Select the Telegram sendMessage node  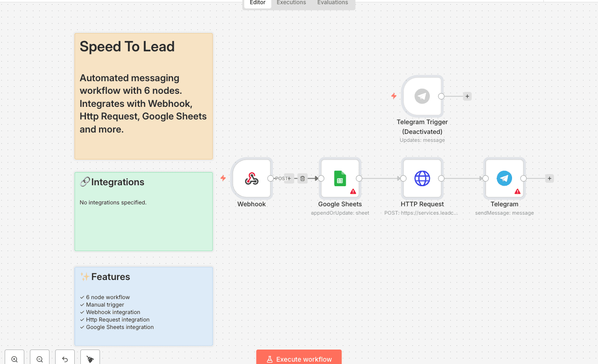pyautogui.click(x=504, y=178)
